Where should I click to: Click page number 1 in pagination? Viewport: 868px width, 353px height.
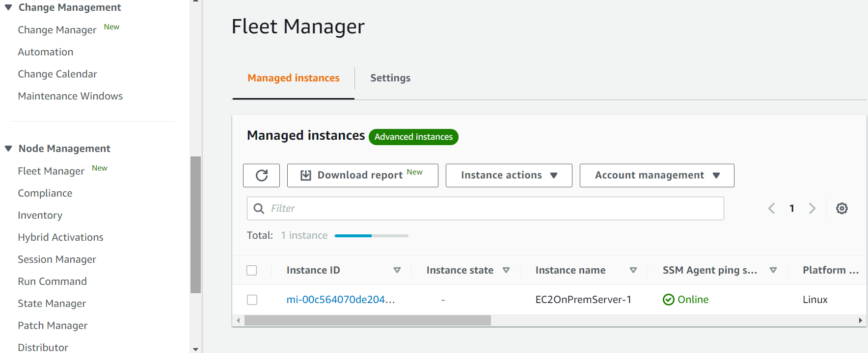[x=792, y=208]
